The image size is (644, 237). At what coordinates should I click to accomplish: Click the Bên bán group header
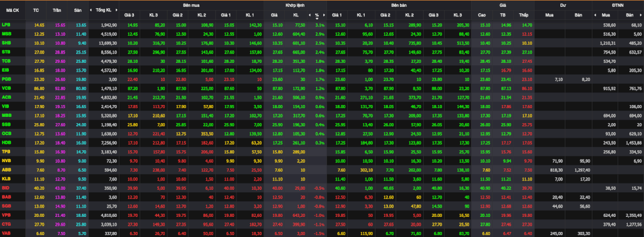(x=399, y=5)
